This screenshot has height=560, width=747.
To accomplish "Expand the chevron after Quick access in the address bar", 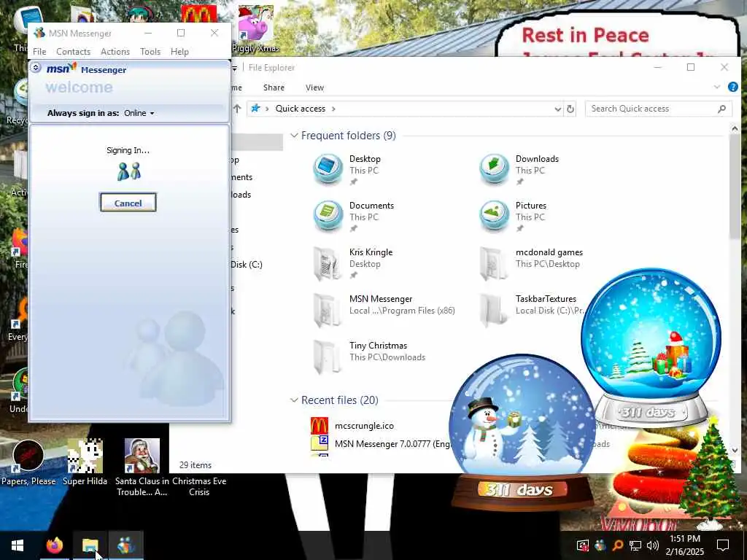I will pos(333,109).
